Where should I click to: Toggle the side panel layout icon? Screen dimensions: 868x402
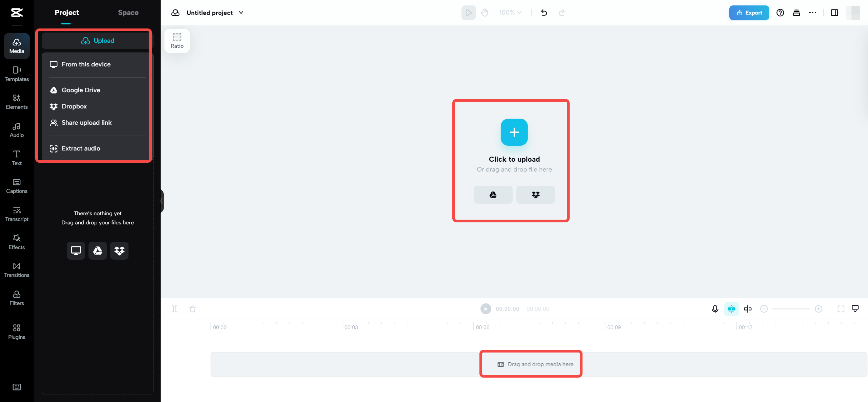pyautogui.click(x=834, y=13)
